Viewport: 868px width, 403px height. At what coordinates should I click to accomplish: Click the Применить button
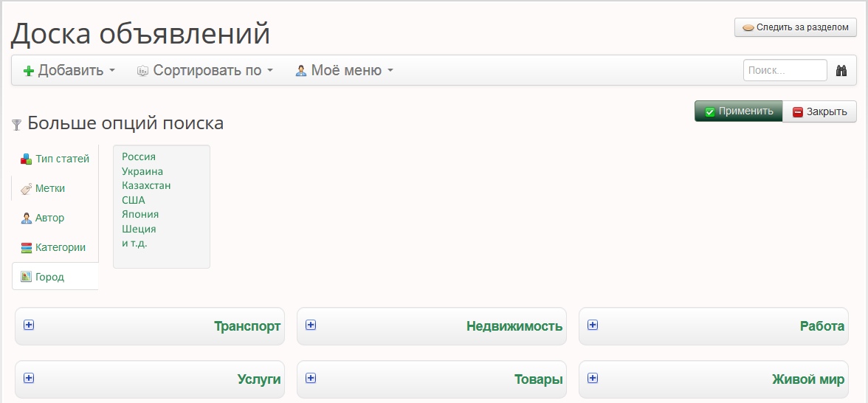point(738,111)
